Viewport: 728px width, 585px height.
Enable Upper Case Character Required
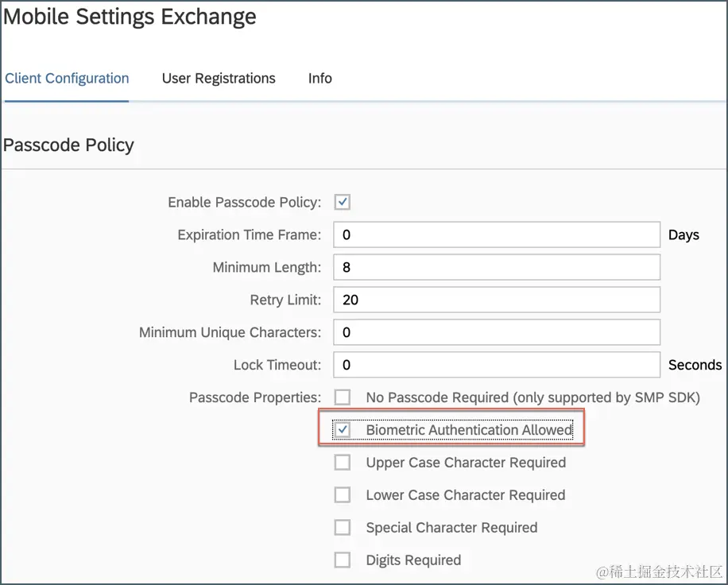(343, 463)
